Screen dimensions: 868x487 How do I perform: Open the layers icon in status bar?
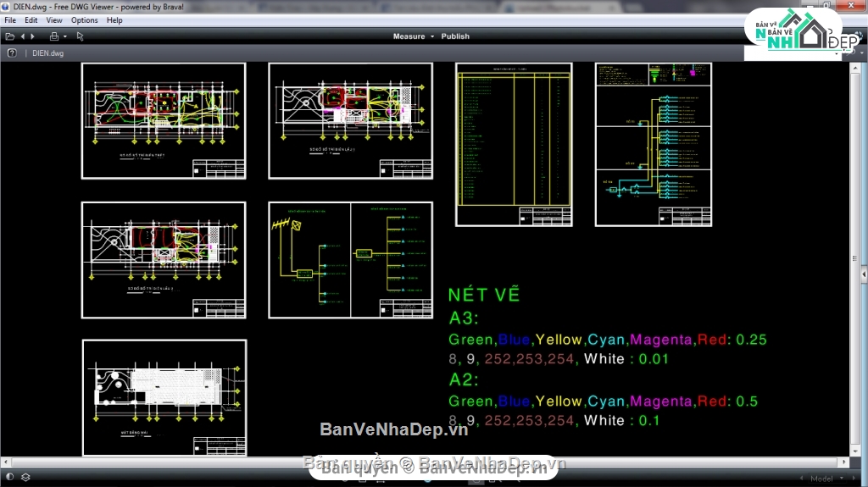click(25, 478)
